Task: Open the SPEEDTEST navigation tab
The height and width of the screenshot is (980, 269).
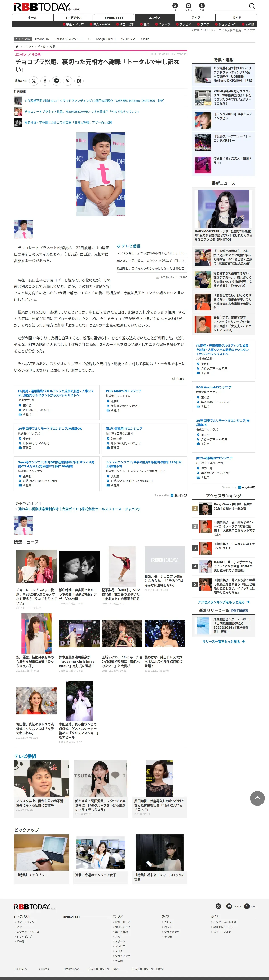Action: pos(114,17)
